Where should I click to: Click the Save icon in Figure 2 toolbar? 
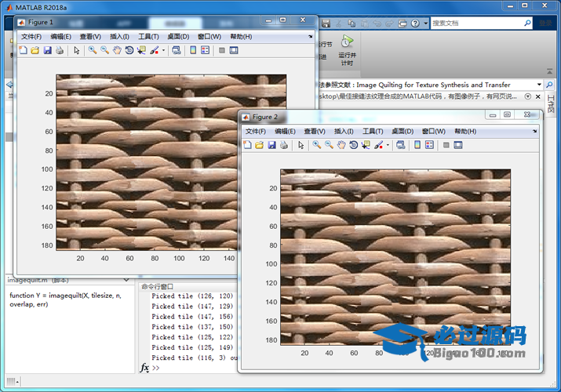(x=271, y=145)
